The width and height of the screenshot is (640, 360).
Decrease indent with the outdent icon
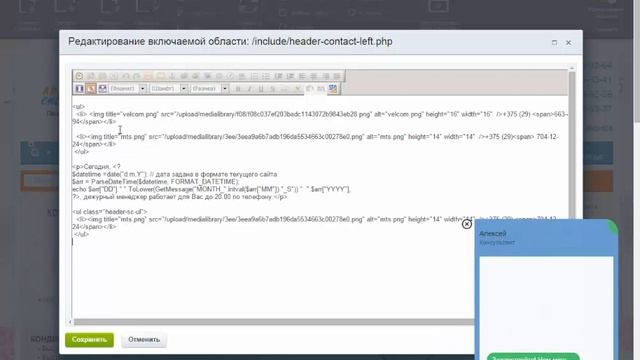(x=278, y=76)
